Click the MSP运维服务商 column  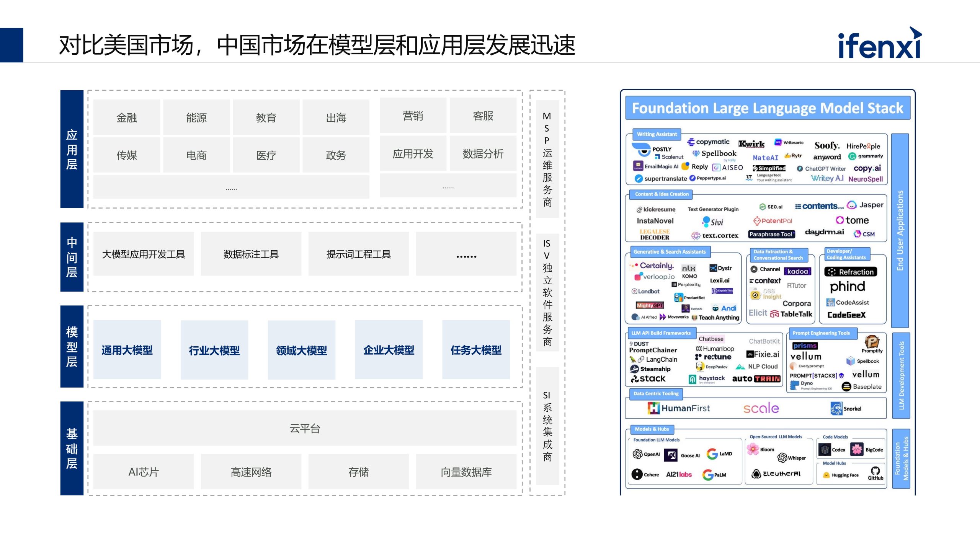pyautogui.click(x=547, y=159)
